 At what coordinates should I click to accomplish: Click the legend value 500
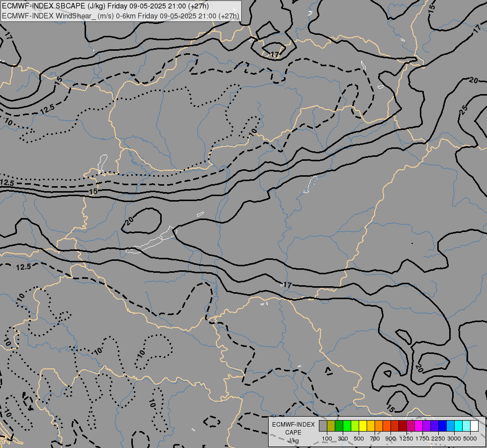point(359,439)
